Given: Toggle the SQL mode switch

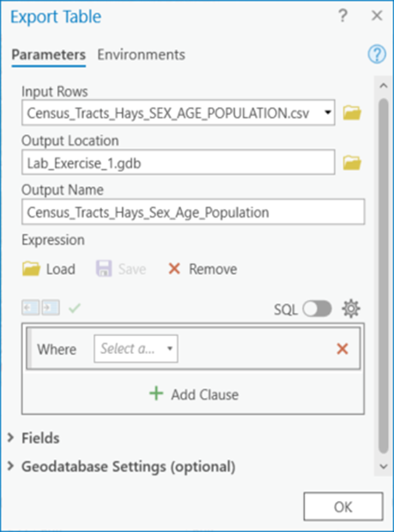Looking at the screenshot, I should (x=317, y=309).
